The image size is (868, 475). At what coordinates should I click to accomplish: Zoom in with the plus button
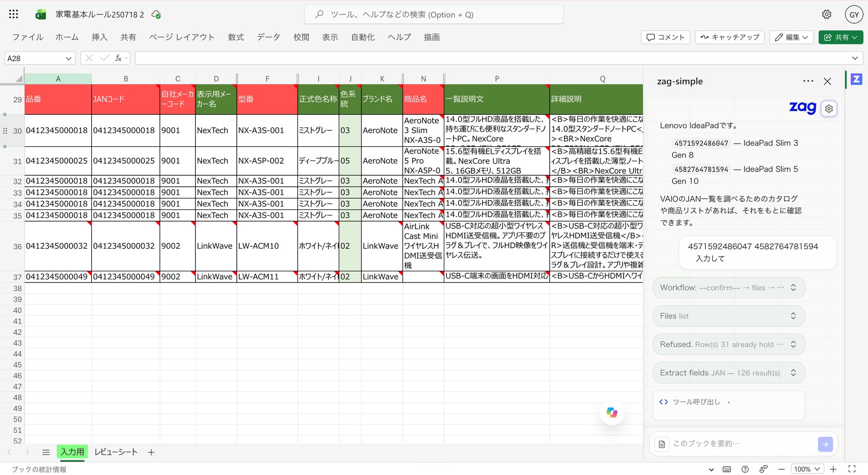point(833,469)
